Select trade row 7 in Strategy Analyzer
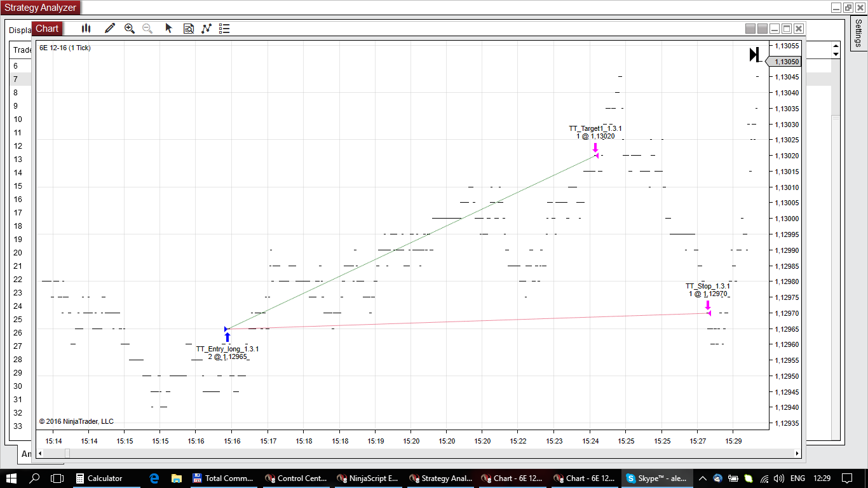 (x=20, y=79)
